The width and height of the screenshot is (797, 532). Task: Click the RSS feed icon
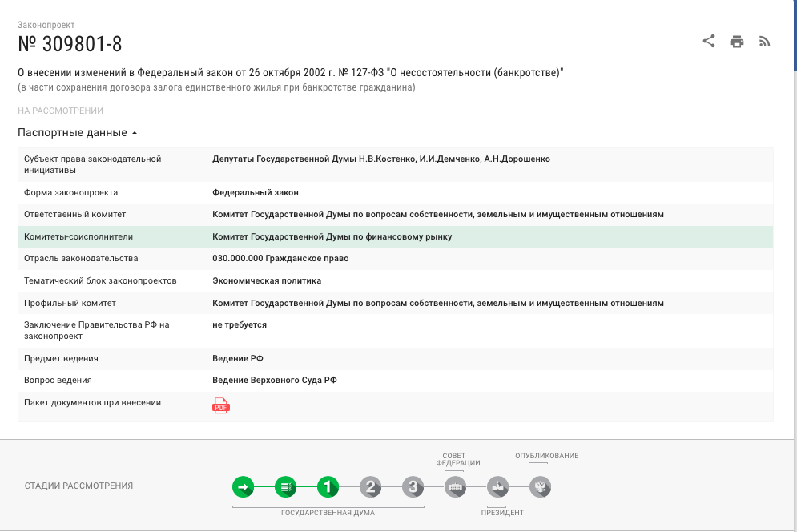click(764, 41)
